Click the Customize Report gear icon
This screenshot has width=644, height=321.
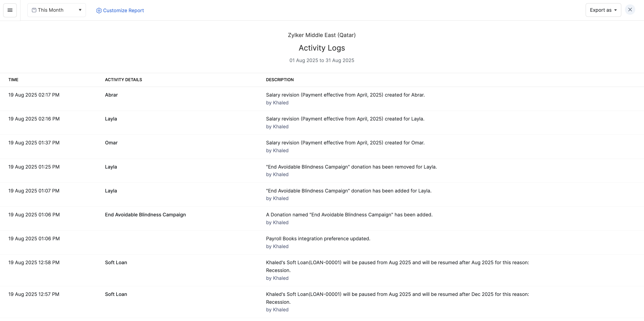pos(99,11)
